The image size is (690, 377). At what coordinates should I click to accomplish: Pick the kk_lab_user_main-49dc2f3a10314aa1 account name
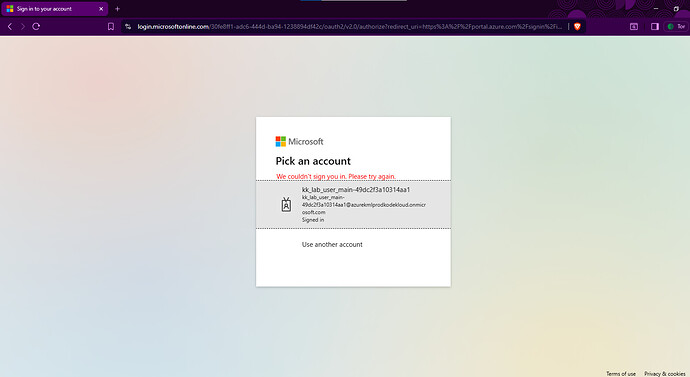[356, 190]
